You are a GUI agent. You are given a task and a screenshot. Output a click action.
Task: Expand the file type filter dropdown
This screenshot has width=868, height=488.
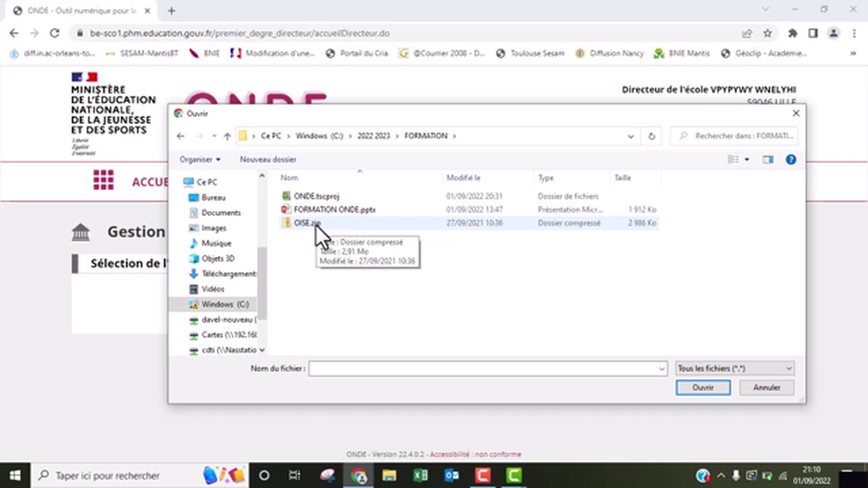[x=735, y=369]
